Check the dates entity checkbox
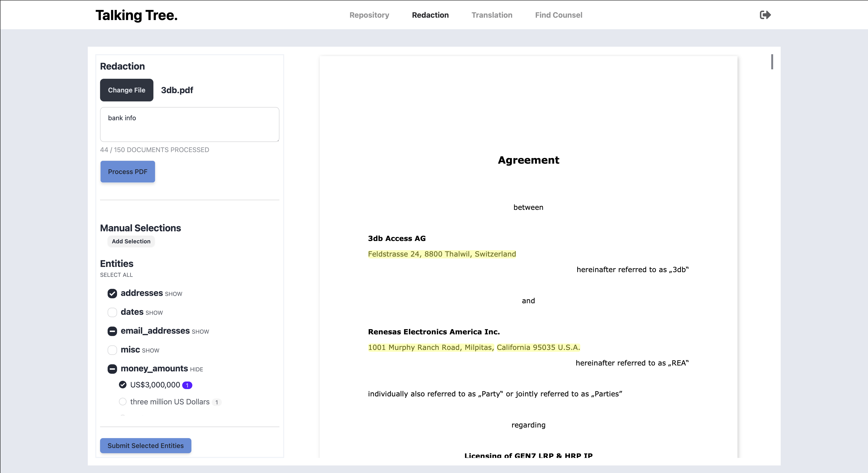 (112, 312)
